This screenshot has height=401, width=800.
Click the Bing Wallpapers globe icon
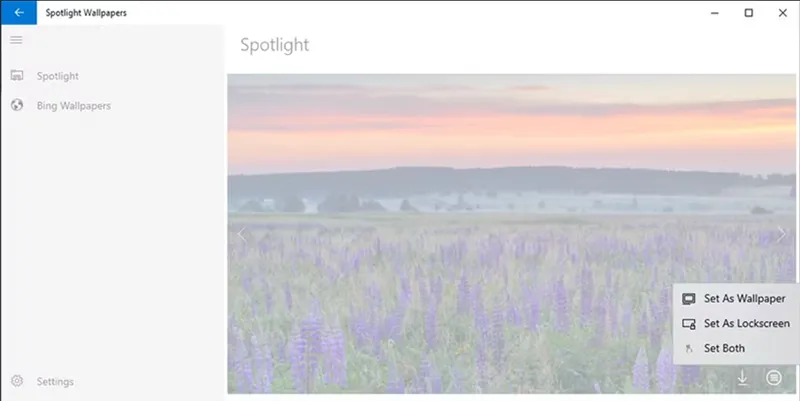point(17,105)
